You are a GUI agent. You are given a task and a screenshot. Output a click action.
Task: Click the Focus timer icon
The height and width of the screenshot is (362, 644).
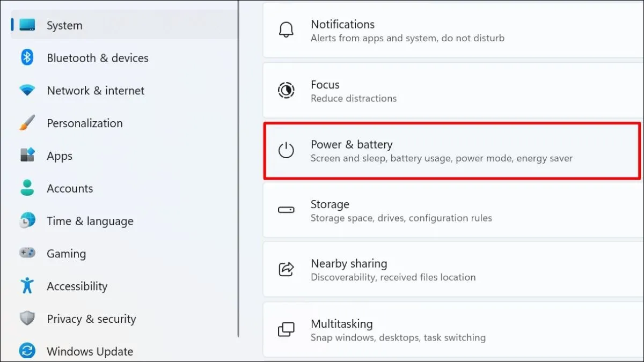tap(286, 90)
